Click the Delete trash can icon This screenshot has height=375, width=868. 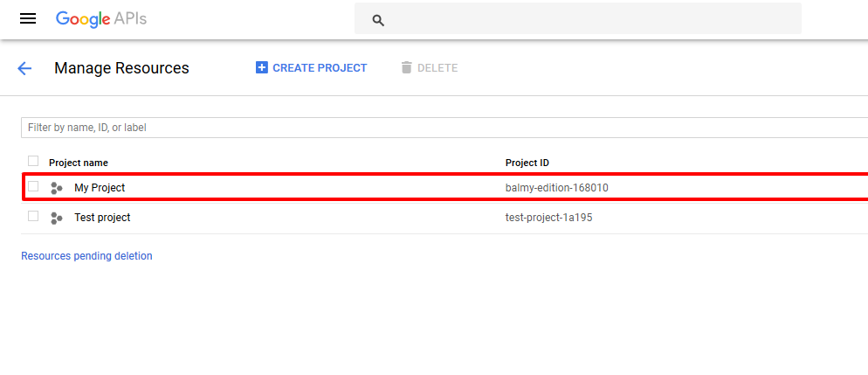coord(406,67)
